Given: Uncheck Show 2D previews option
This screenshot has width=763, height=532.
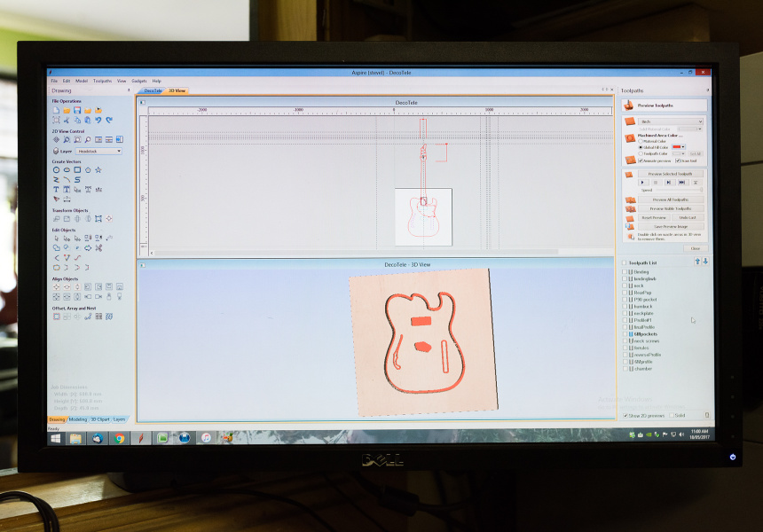Looking at the screenshot, I should click(625, 415).
